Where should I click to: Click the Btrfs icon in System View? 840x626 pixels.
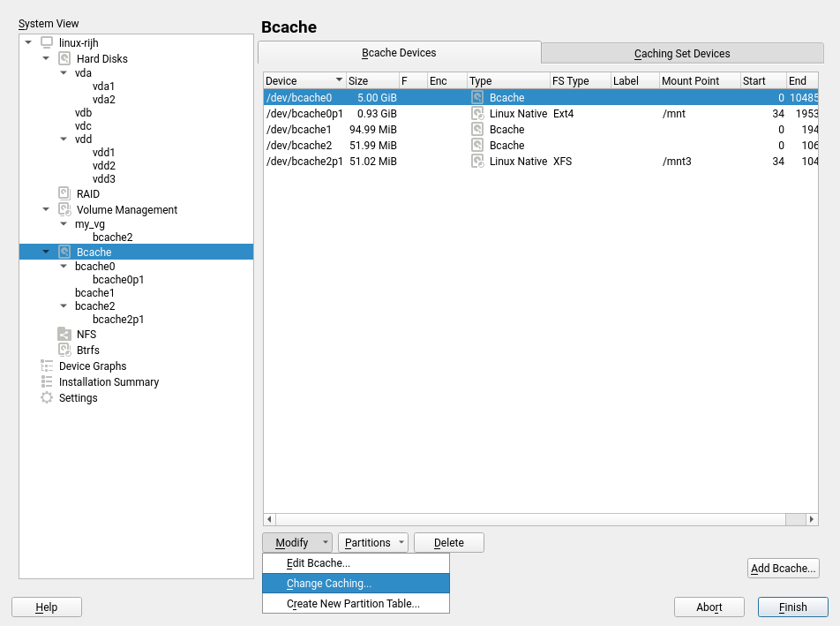(x=64, y=350)
